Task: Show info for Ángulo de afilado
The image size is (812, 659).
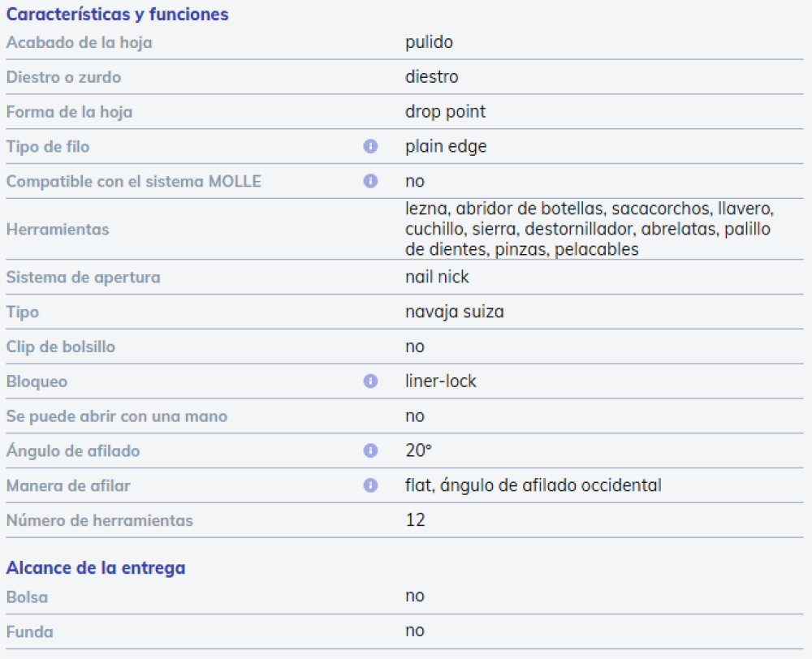Action: 370,451
